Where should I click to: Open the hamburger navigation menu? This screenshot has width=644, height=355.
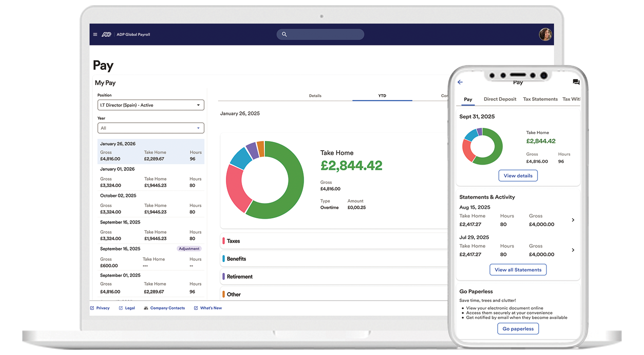[x=95, y=34]
